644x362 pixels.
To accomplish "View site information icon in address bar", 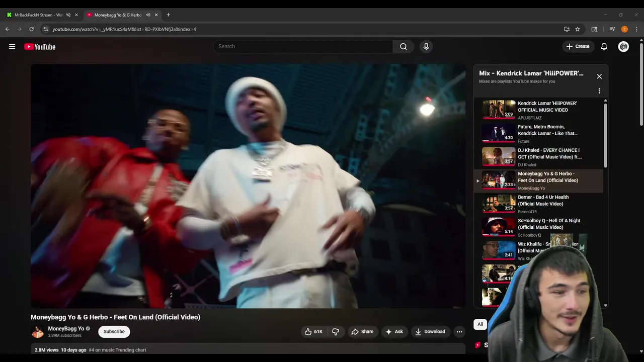I will [x=46, y=29].
